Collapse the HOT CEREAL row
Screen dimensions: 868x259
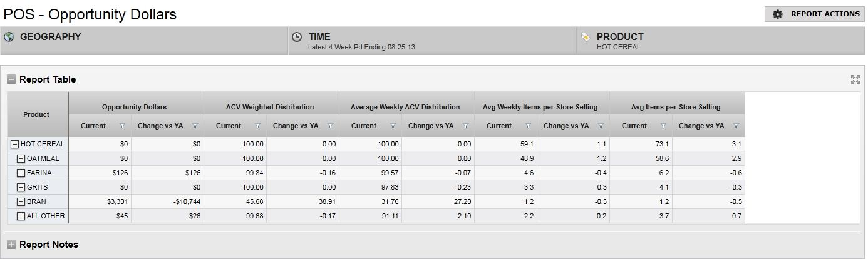(x=14, y=144)
